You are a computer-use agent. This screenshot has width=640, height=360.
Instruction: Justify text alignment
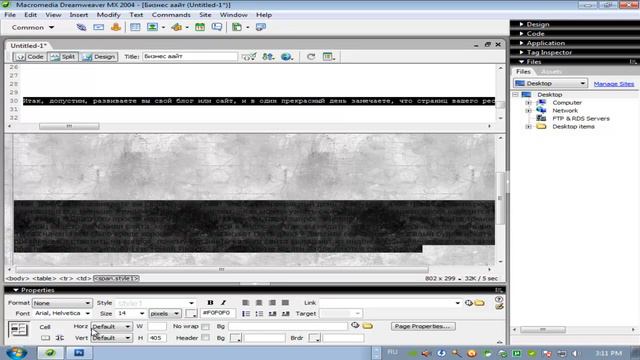click(x=285, y=302)
